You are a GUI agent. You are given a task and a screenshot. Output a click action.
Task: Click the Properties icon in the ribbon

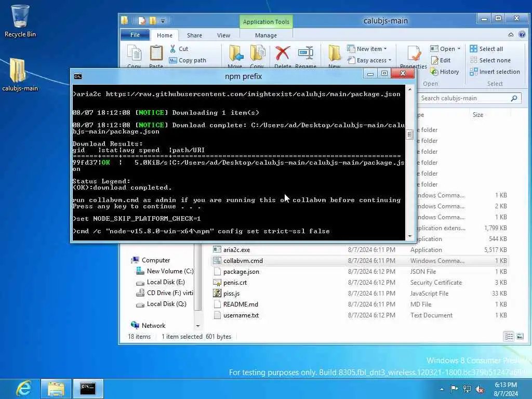tap(414, 54)
